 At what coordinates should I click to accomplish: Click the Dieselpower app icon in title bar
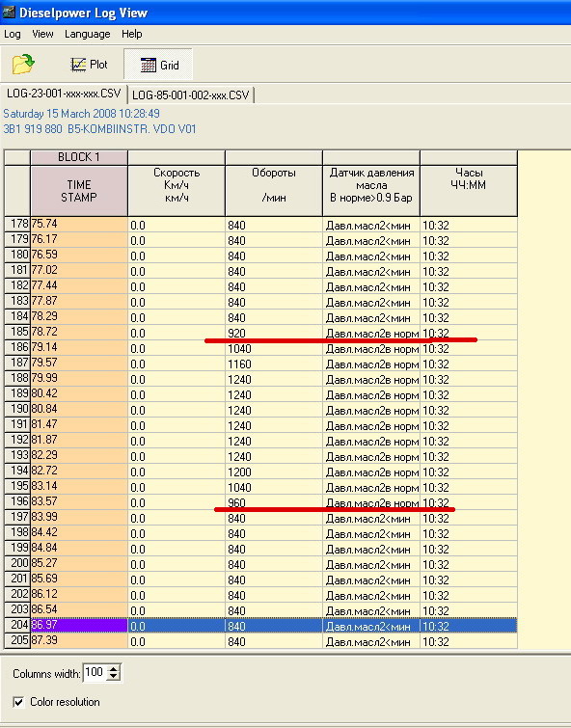point(9,12)
